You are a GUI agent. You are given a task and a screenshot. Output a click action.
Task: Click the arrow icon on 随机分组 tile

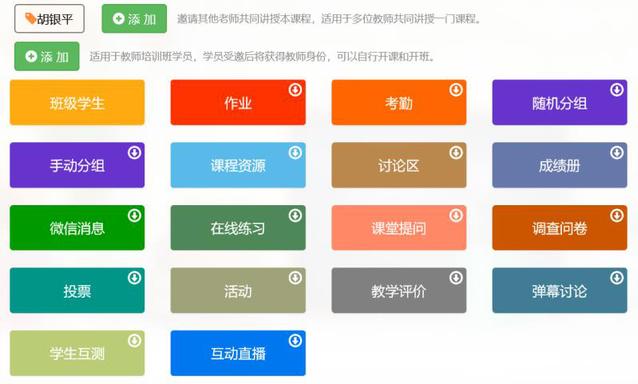[616, 89]
